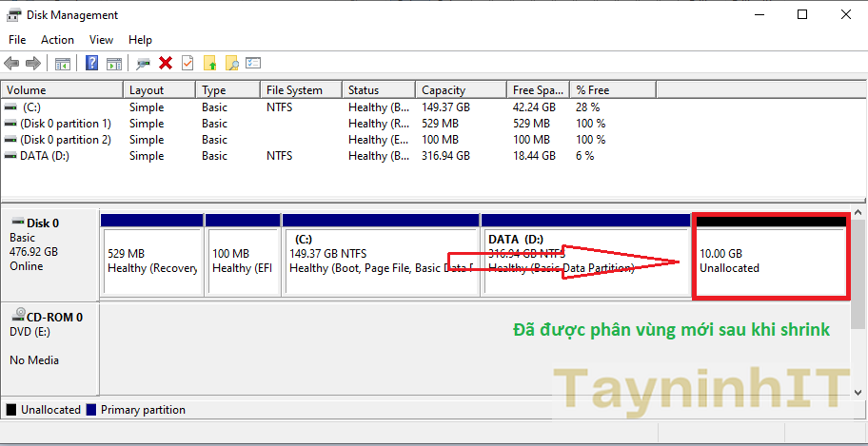Screen dimensions: 868x446
Task: Click the folder with magnifier icon
Action: pyautogui.click(x=231, y=64)
